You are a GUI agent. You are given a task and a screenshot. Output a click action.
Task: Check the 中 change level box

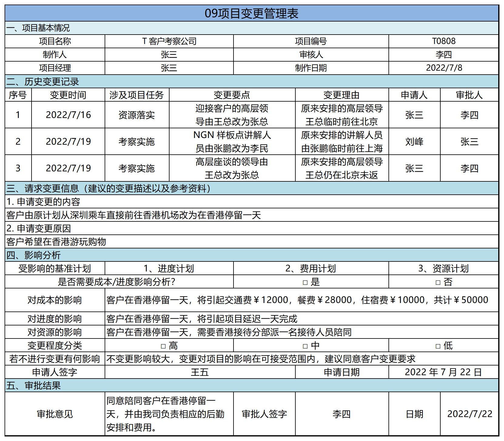(x=305, y=346)
